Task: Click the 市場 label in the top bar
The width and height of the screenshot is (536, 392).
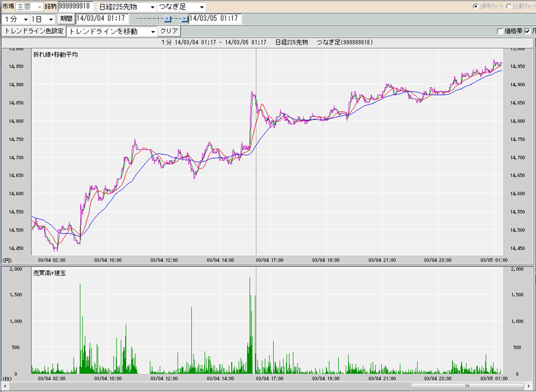Action: point(8,6)
